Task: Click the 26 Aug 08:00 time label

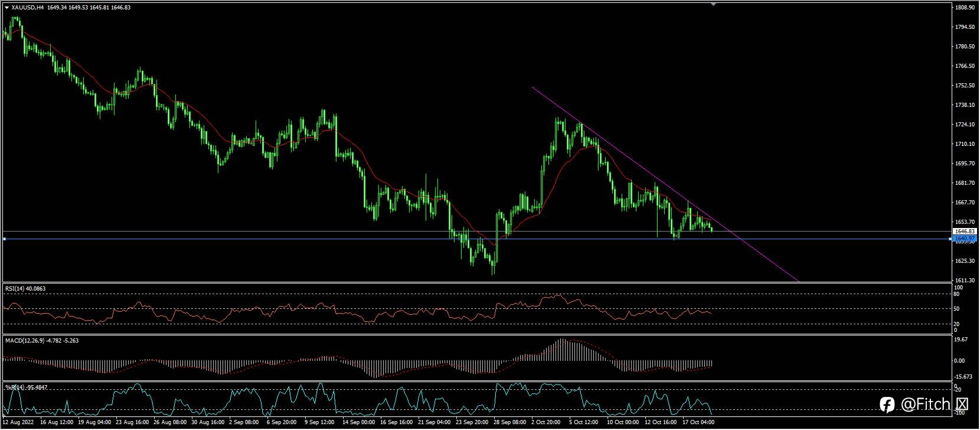Action: [x=171, y=423]
